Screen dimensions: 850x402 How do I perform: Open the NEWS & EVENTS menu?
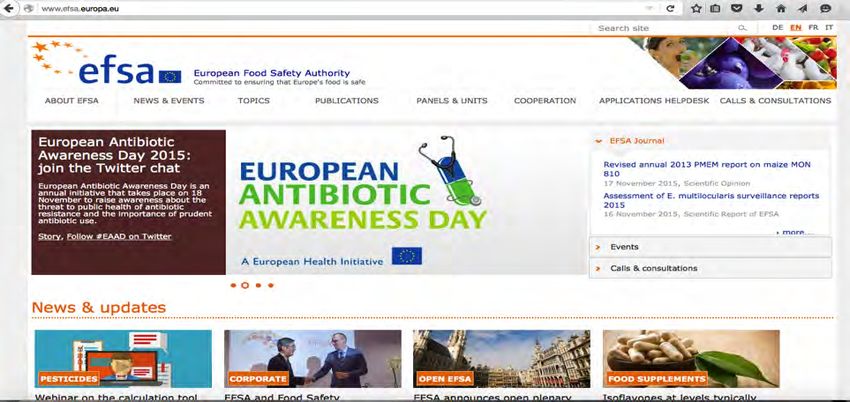(x=169, y=101)
